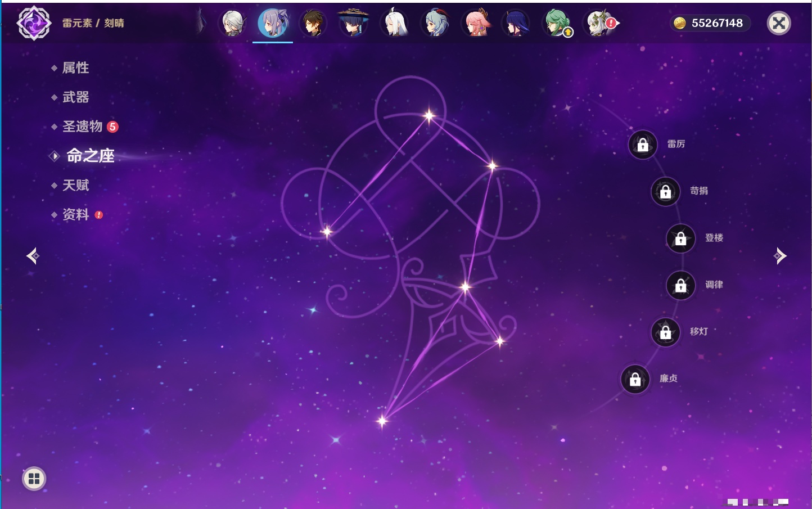
Task: Go to previous character with left arrow
Action: (33, 256)
